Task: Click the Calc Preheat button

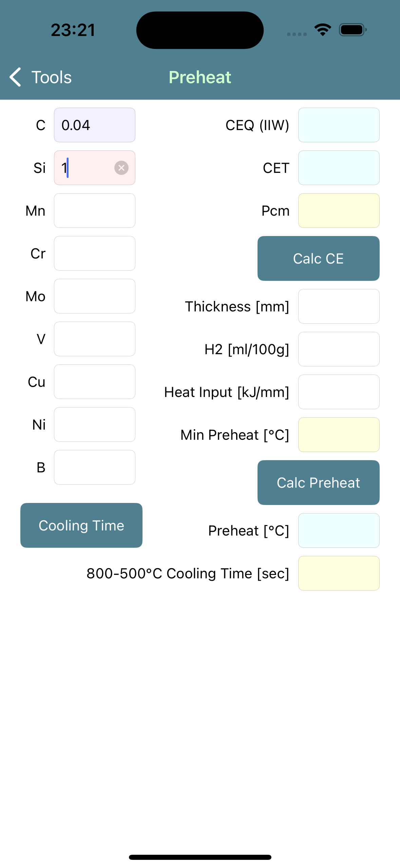Action: pyautogui.click(x=318, y=483)
